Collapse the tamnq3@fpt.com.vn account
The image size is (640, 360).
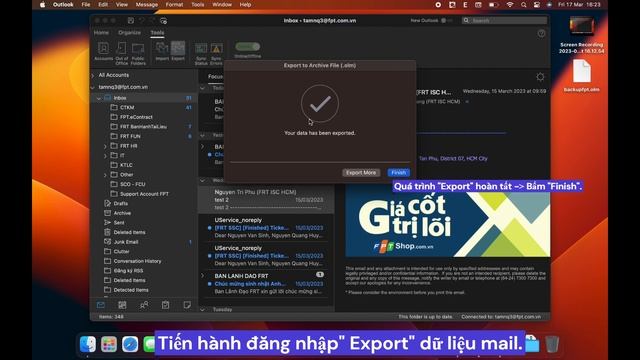(93, 87)
